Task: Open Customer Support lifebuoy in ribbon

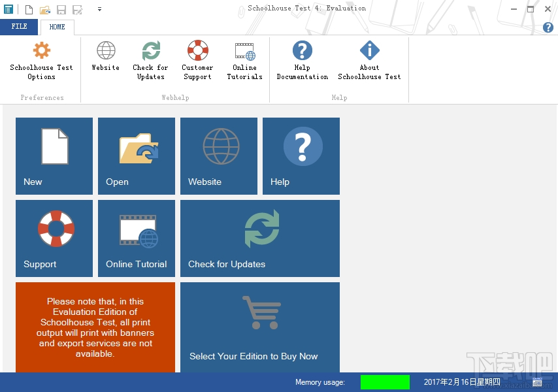Action: (x=197, y=61)
